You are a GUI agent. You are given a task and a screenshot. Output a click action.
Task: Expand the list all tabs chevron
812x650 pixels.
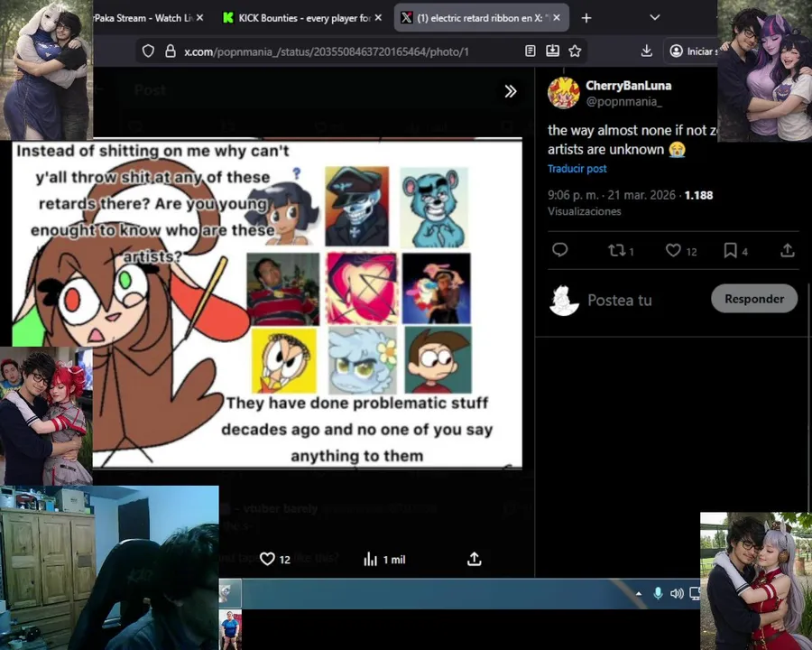(655, 17)
